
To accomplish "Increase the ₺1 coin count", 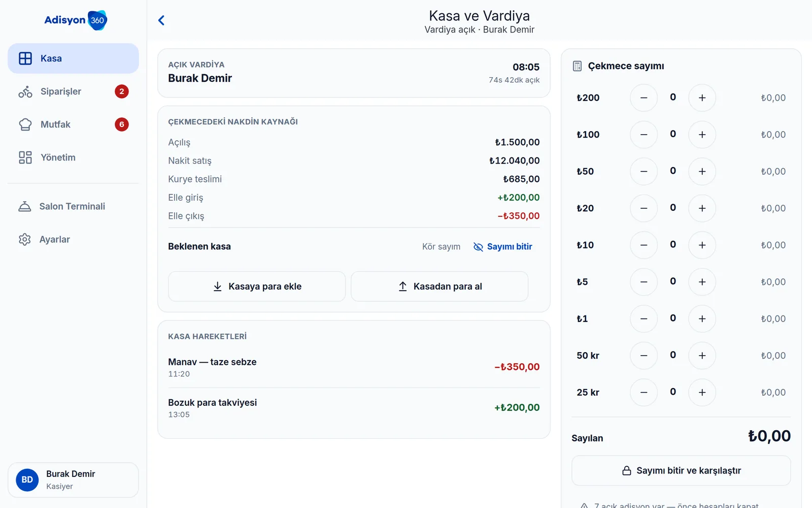I will 702,319.
